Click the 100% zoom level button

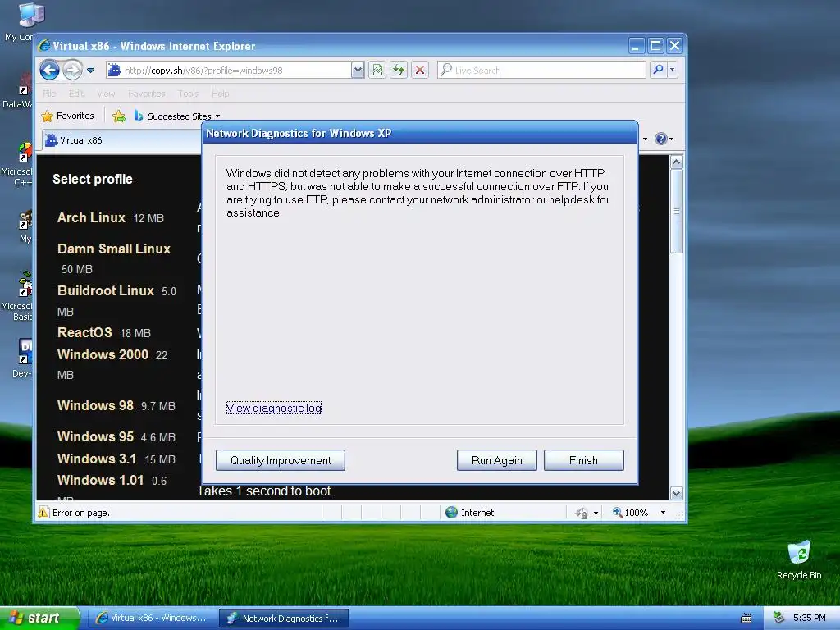(631, 513)
